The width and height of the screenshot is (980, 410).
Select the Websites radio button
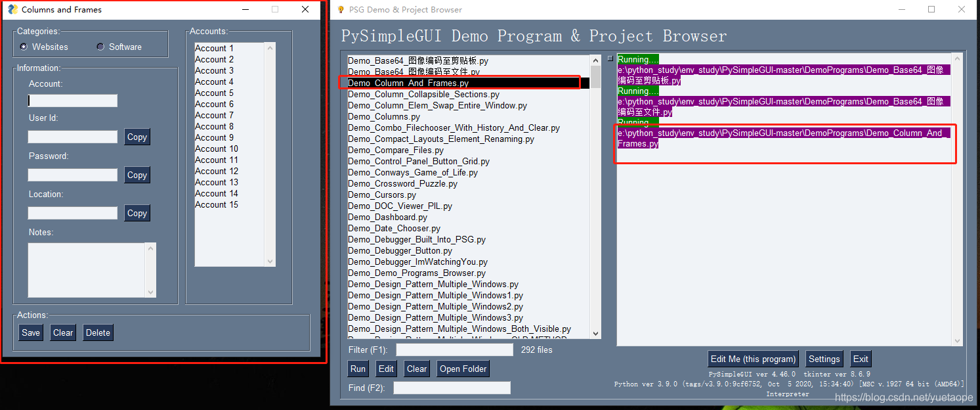pos(24,47)
